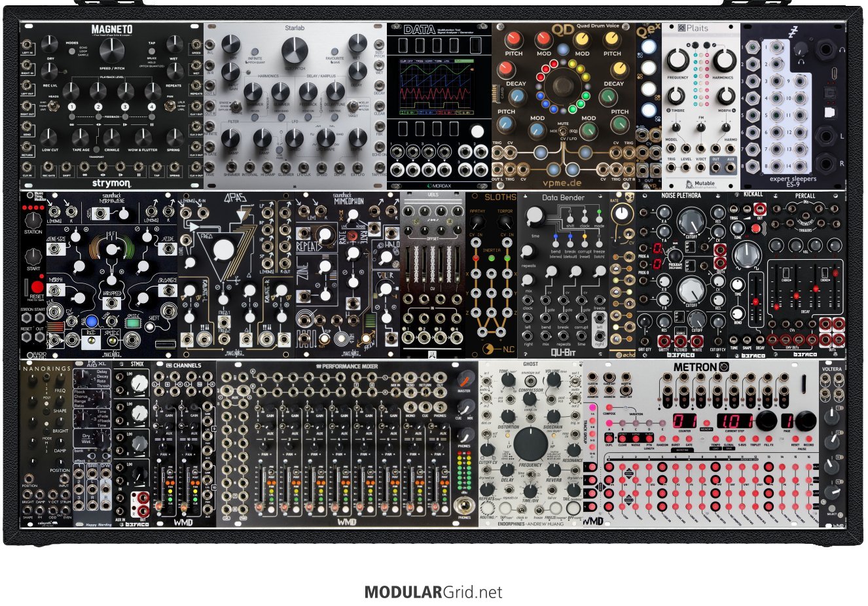Select the QD Quad Drum Voice module
Image resolution: width=868 pixels, height=606 pixels.
tap(564, 106)
